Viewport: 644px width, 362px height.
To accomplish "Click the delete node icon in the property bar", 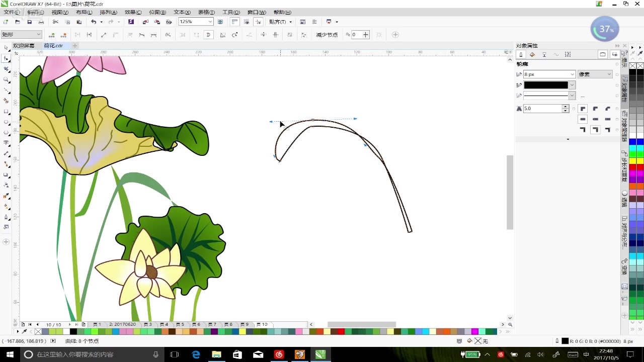I will (x=64, y=35).
